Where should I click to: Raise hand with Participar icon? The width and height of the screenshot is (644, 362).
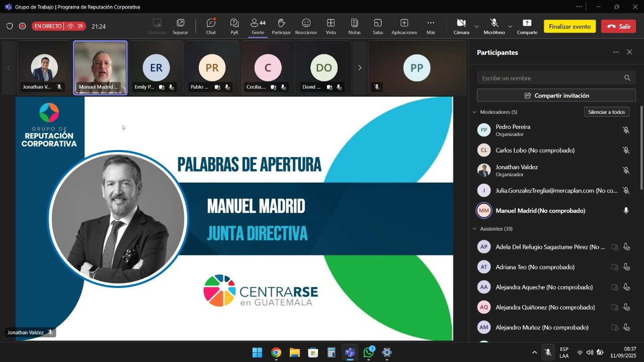(281, 26)
